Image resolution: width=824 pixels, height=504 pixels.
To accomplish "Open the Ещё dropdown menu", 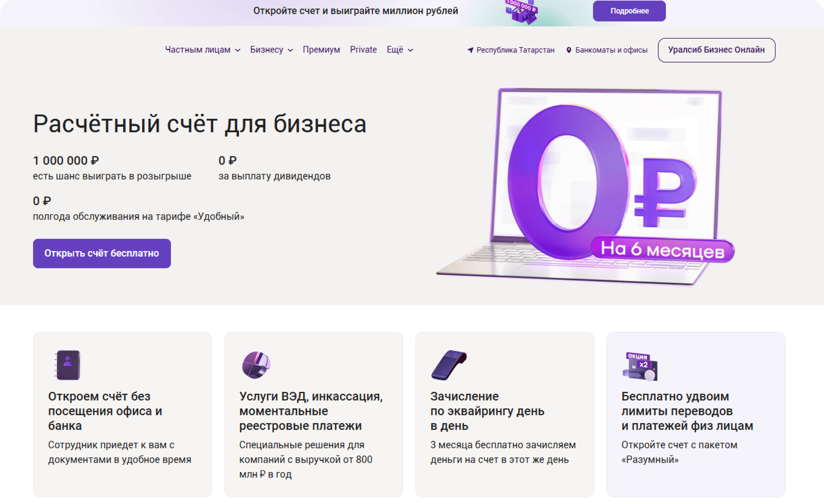I will pyautogui.click(x=400, y=50).
